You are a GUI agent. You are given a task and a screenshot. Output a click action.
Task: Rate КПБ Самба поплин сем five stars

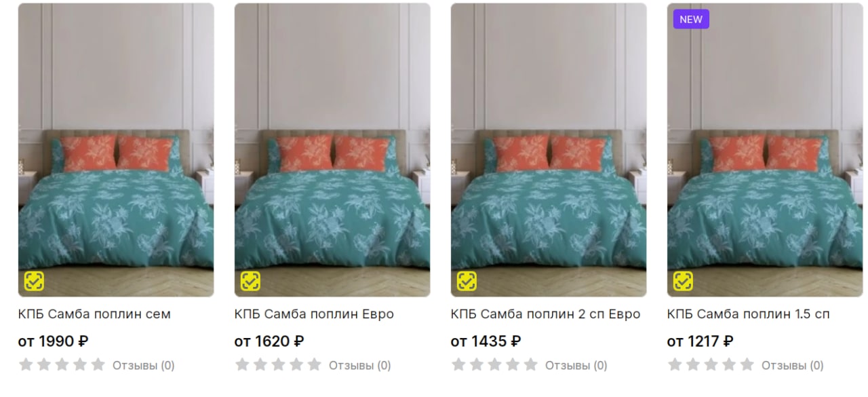[98, 365]
